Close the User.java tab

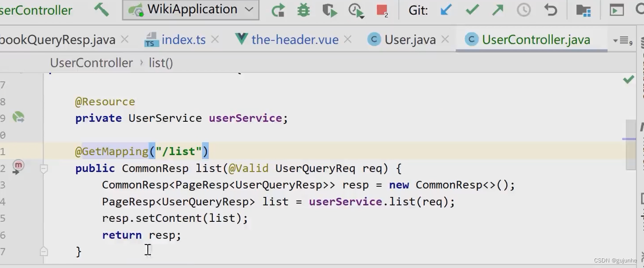tap(445, 40)
